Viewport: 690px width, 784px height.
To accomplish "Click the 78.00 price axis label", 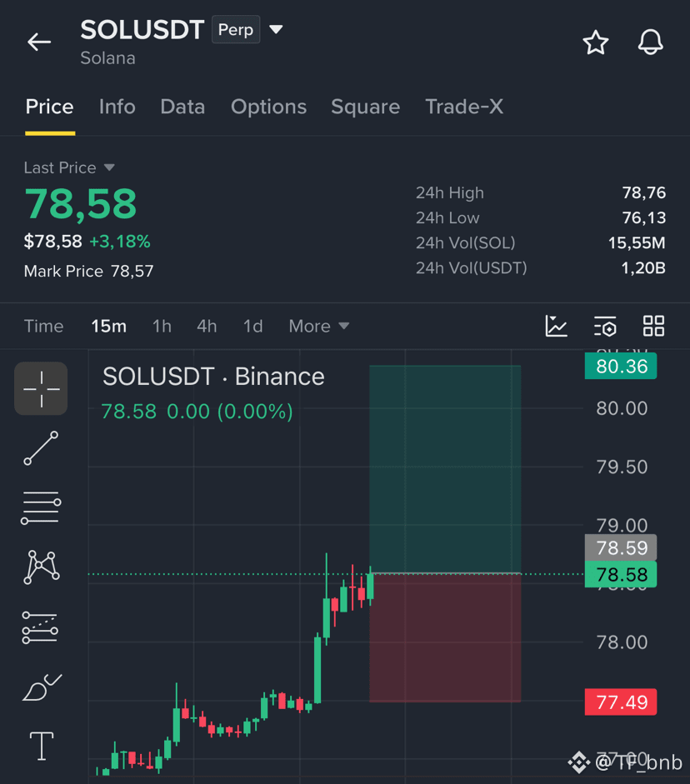I will (x=622, y=642).
